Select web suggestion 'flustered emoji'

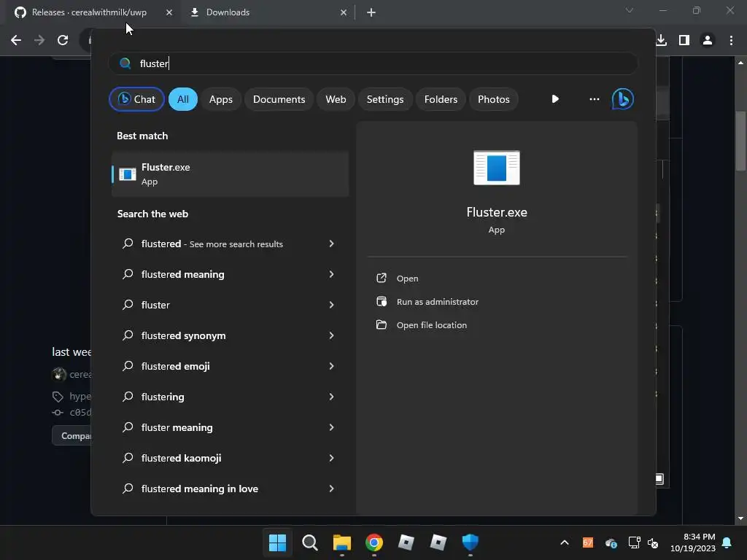[230, 366]
